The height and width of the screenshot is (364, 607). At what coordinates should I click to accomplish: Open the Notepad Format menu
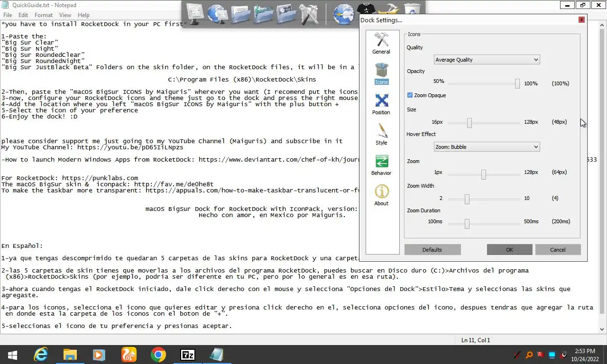point(44,15)
